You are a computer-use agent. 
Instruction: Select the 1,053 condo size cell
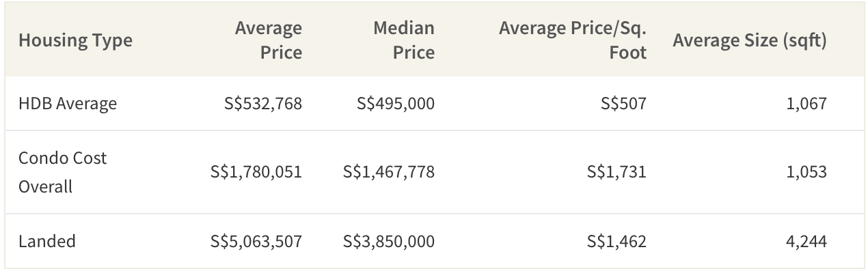tap(806, 172)
